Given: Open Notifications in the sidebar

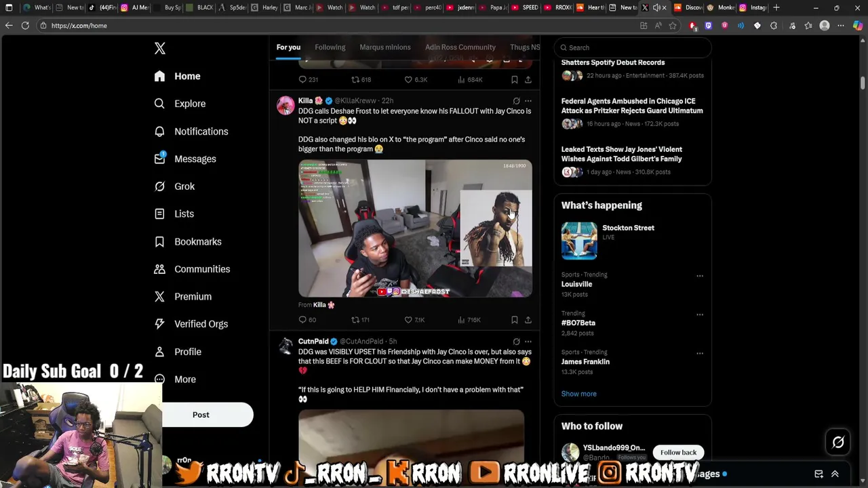Looking at the screenshot, I should coord(191,131).
